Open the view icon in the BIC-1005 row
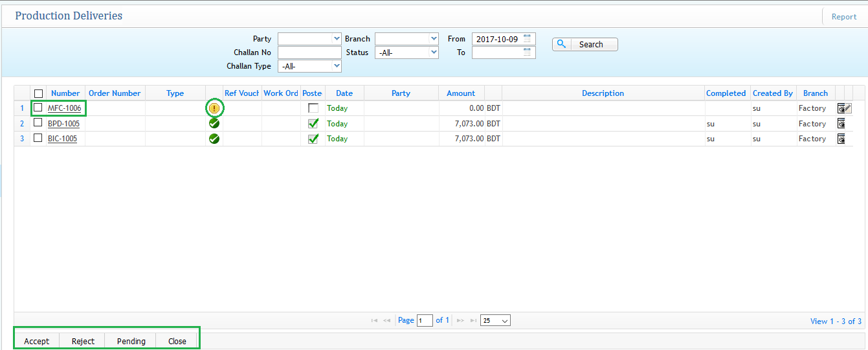Viewport: 868px width, 350px height. pyautogui.click(x=841, y=139)
